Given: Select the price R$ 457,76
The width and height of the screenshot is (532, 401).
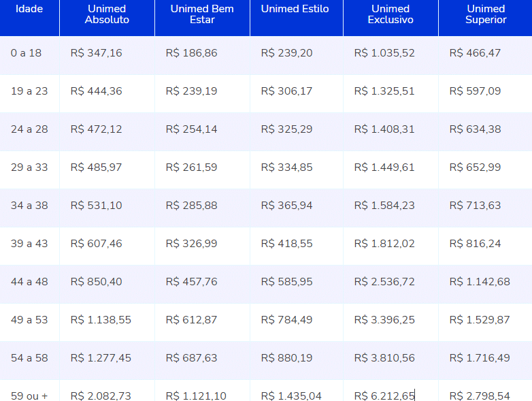Looking at the screenshot, I should 192,281.
